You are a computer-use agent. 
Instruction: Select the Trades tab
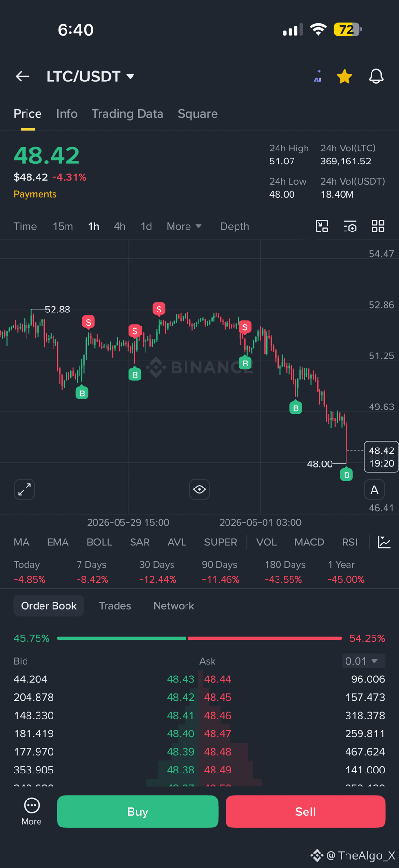pos(115,606)
